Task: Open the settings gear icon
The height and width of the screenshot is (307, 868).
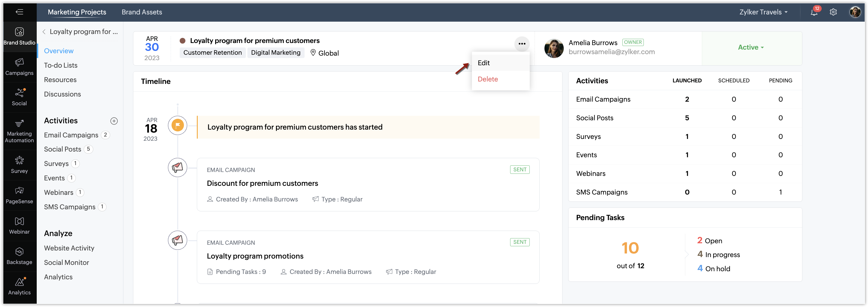Action: 833,12
